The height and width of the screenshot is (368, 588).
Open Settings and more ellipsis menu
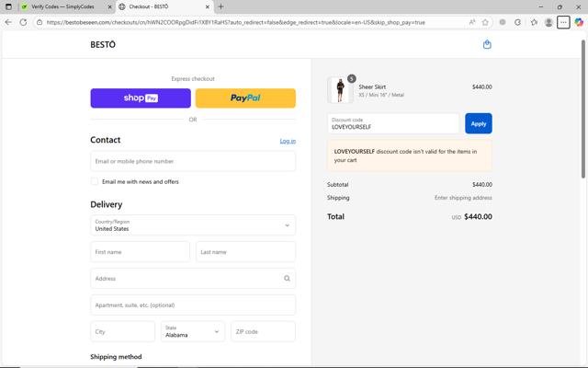click(563, 22)
